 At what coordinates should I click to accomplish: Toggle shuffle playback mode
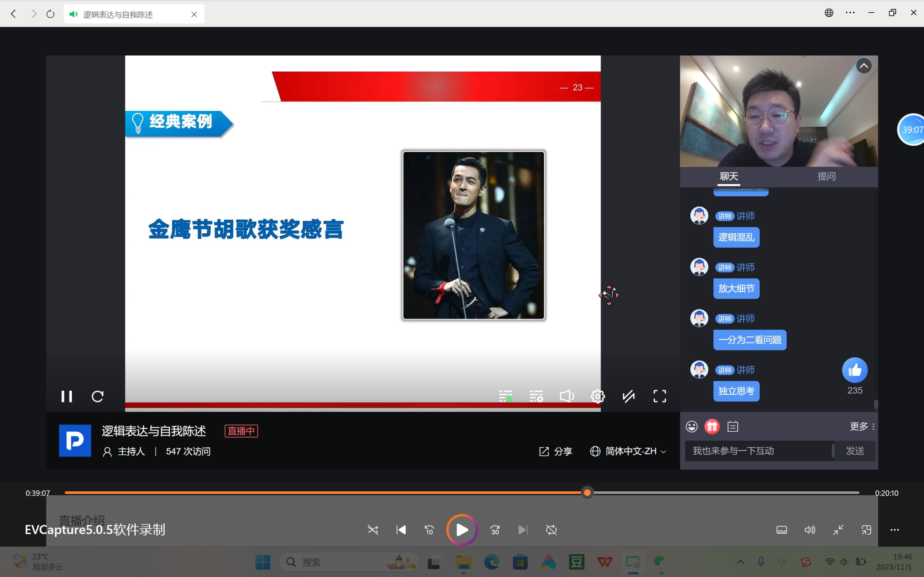(373, 530)
